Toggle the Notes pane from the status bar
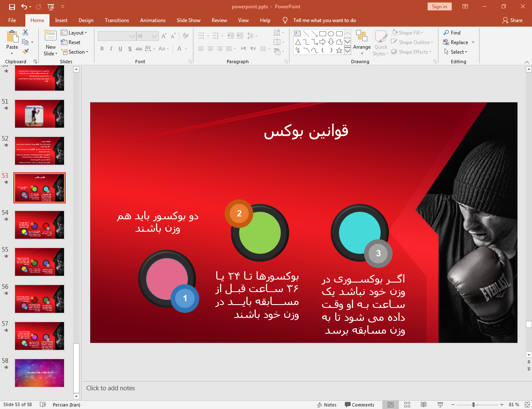 (x=327, y=404)
